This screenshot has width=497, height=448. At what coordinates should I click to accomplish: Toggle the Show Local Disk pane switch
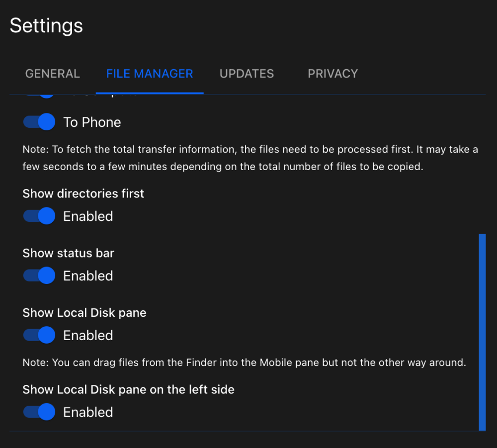coord(39,335)
